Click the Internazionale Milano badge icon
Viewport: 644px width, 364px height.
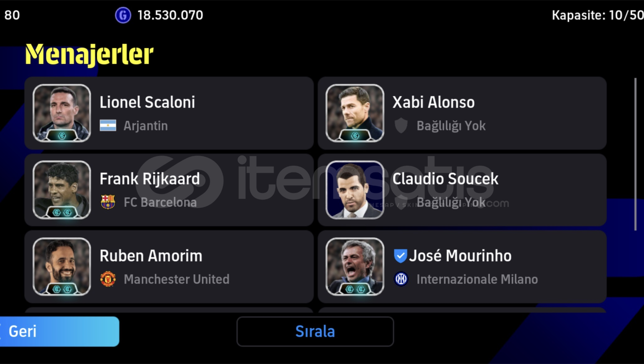click(401, 279)
